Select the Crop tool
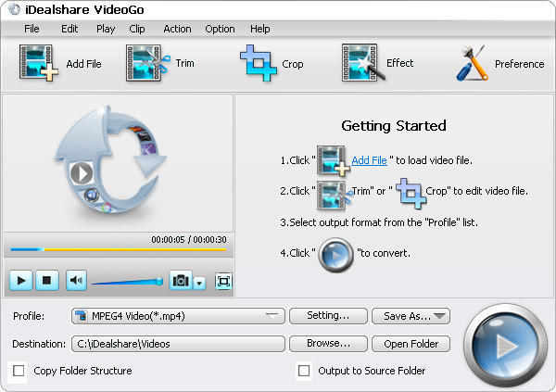 coord(259,63)
